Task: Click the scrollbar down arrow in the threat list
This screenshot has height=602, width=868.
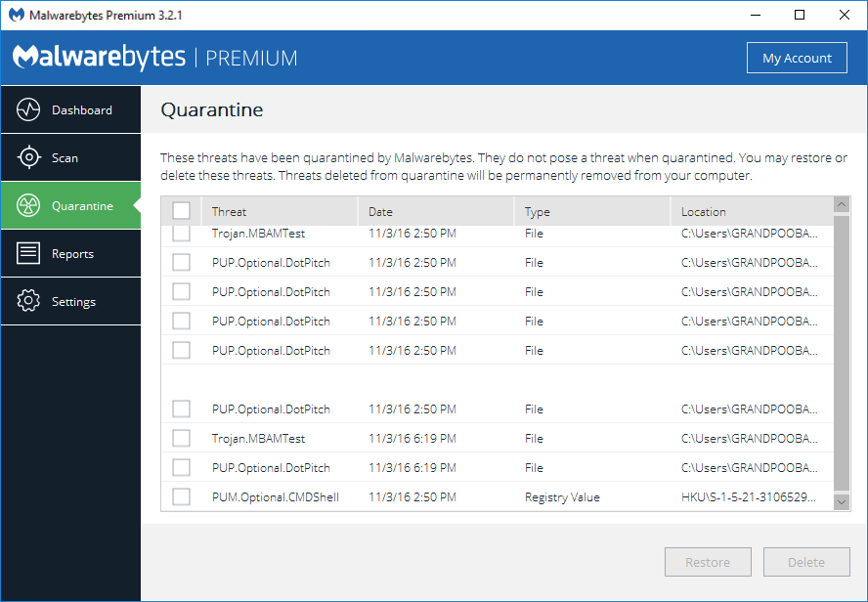Action: click(x=842, y=502)
